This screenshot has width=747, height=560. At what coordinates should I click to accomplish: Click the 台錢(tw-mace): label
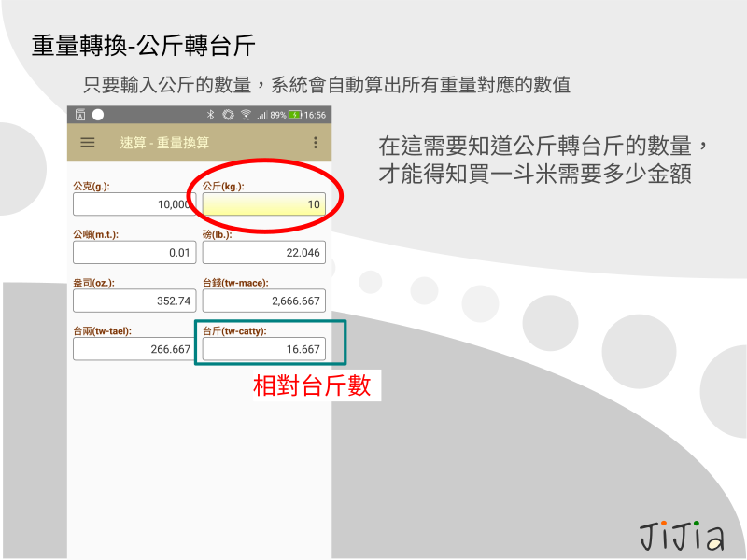[235, 283]
